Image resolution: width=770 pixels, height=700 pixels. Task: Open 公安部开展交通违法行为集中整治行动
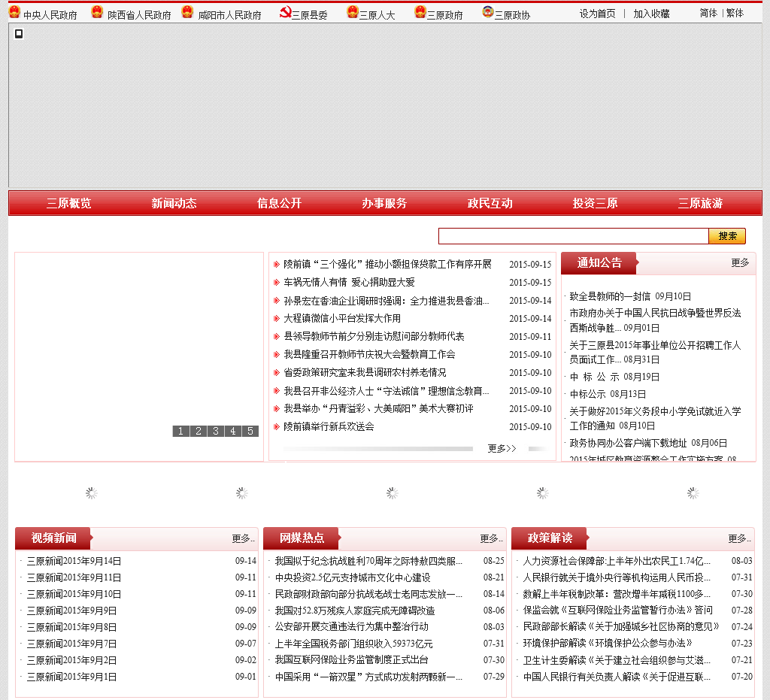point(352,627)
